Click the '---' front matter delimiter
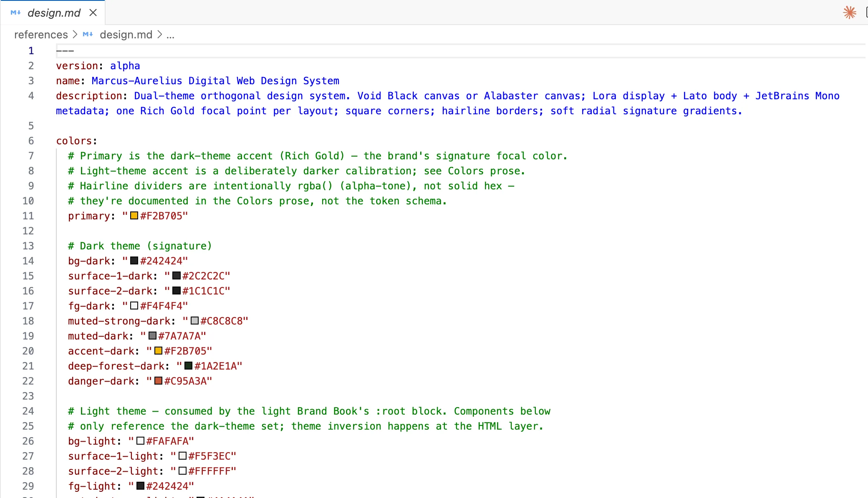The image size is (868, 498). (x=65, y=51)
